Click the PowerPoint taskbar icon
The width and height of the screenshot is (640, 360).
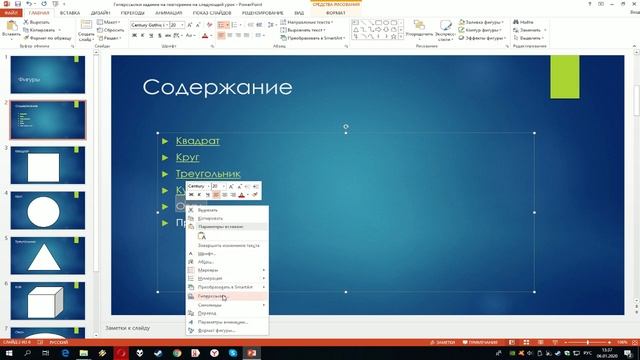tap(251, 353)
